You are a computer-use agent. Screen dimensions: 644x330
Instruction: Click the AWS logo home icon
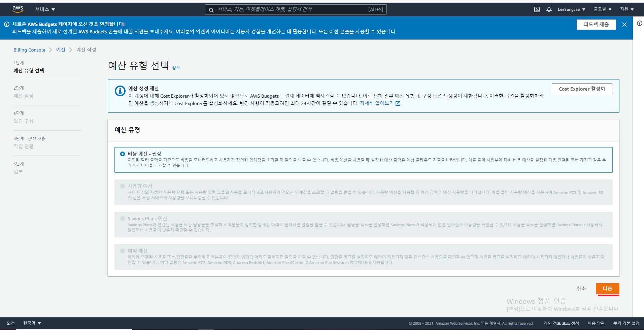click(18, 9)
